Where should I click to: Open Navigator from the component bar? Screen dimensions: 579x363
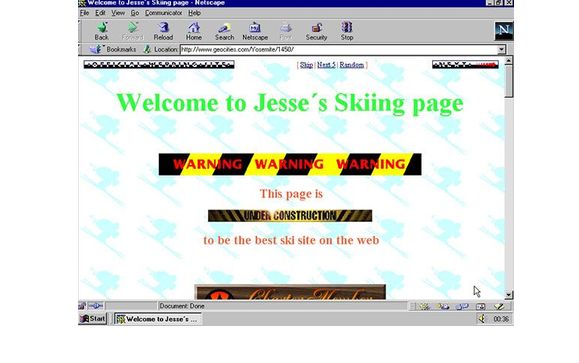pos(425,306)
